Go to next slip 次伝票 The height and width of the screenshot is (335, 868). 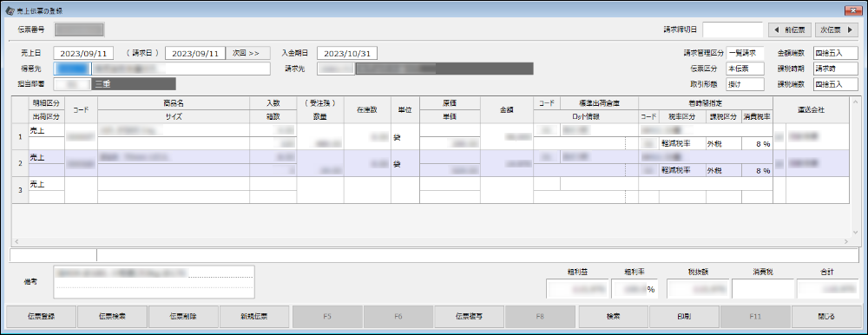click(x=837, y=29)
